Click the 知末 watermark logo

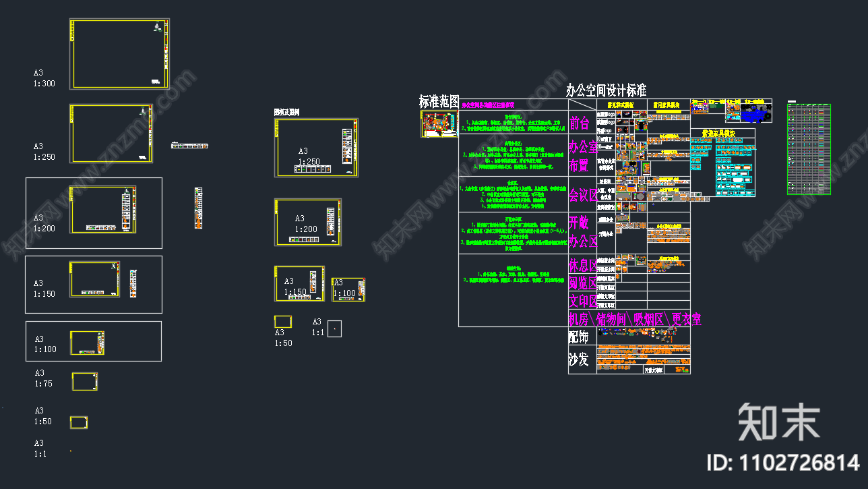[x=778, y=422]
